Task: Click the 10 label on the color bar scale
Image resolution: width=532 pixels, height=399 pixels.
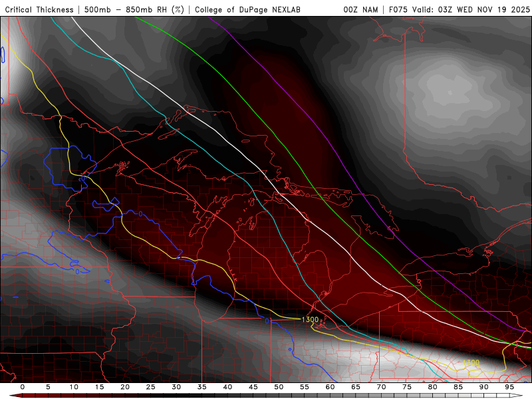Action: click(x=74, y=387)
